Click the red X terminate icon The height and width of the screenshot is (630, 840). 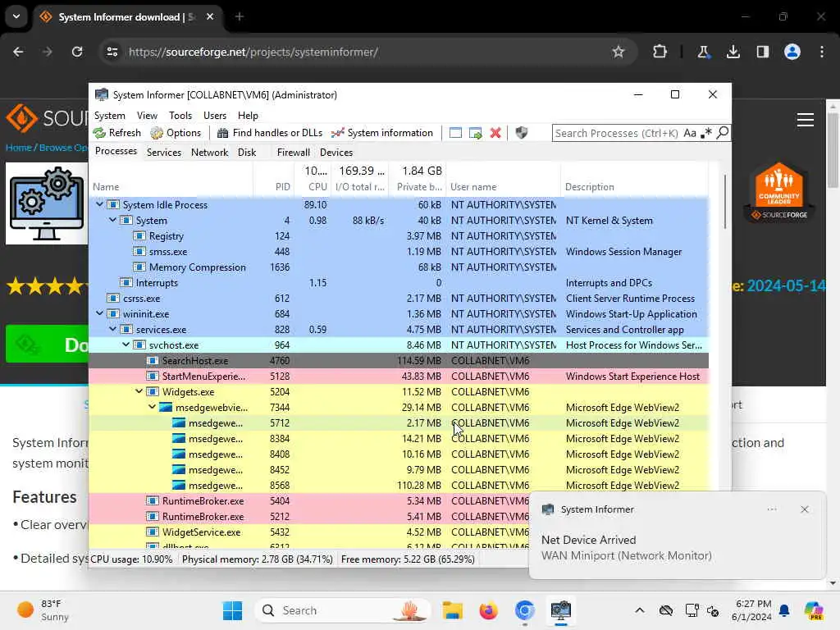tap(495, 133)
